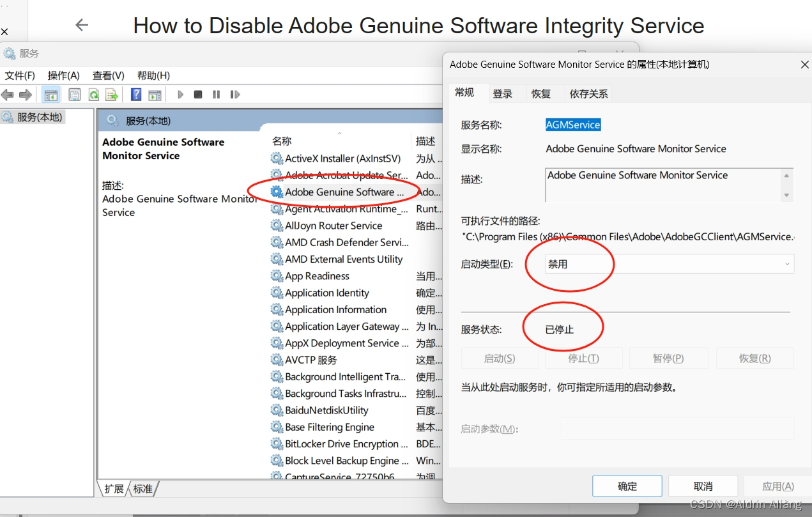Click the back arrow beside the page heading
812x517 pixels.
[x=81, y=25]
